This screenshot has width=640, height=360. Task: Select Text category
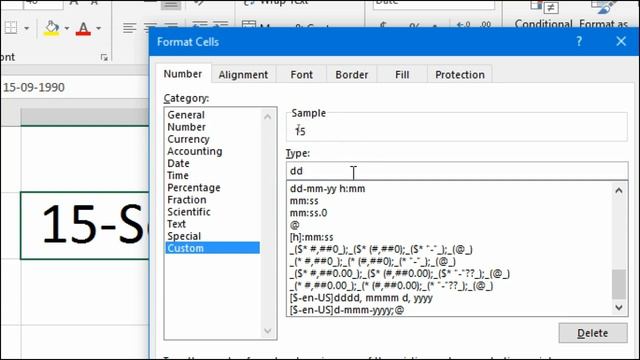click(213, 224)
